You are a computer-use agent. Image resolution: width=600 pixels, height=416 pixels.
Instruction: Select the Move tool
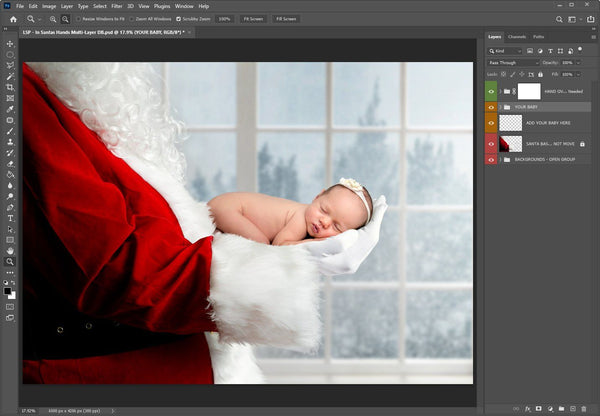10,44
